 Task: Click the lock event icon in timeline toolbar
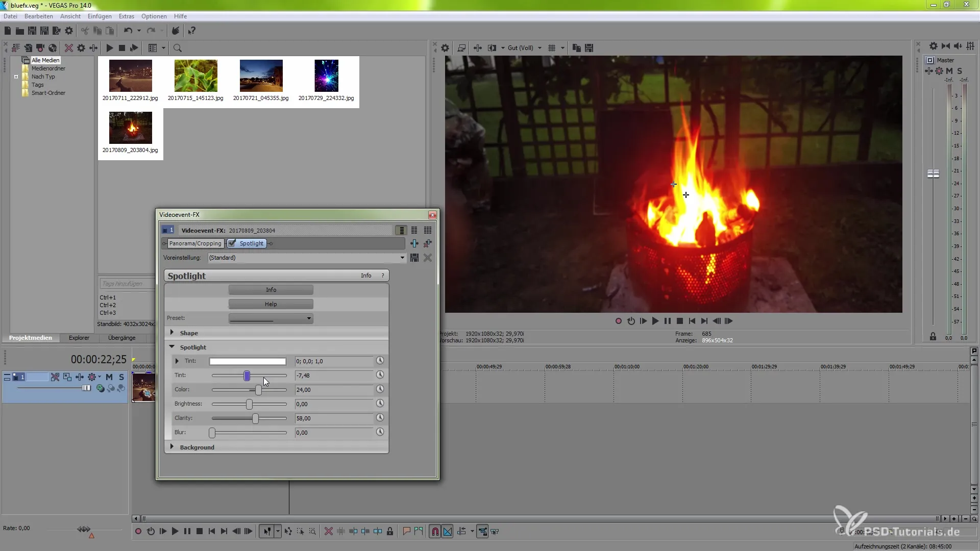coord(390,532)
